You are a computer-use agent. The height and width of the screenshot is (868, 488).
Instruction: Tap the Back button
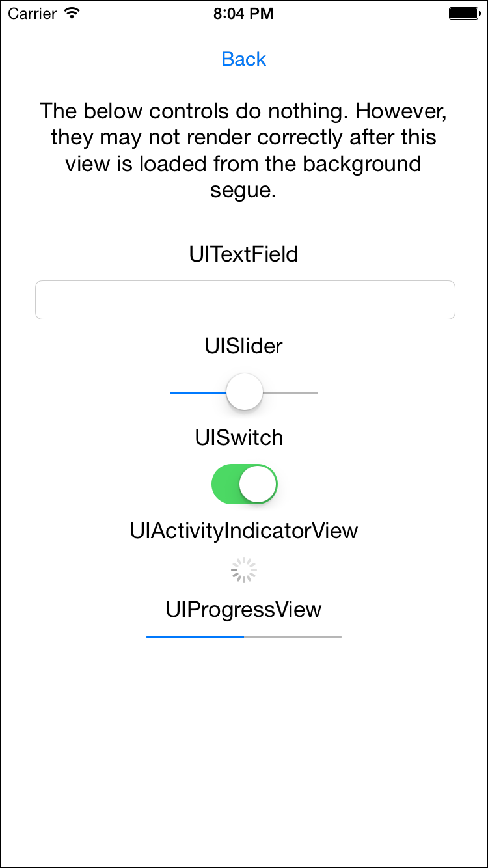click(x=244, y=59)
